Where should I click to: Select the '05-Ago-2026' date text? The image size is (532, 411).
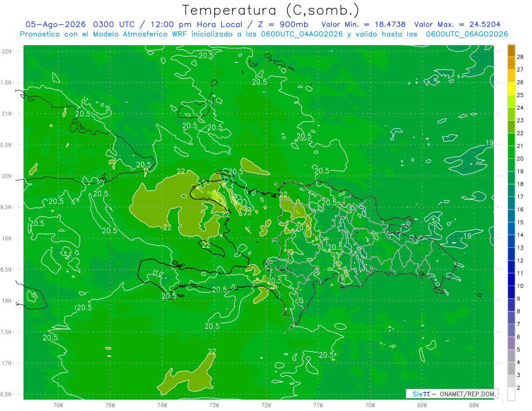[x=55, y=24]
